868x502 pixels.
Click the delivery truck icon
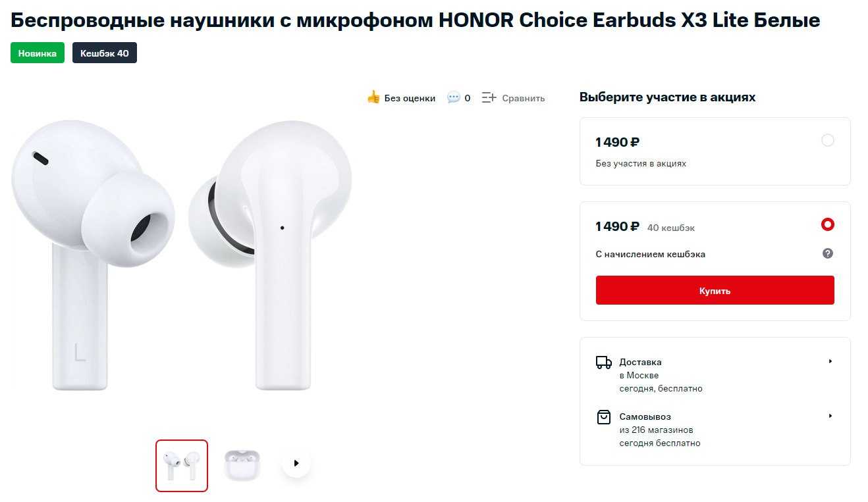(x=603, y=362)
